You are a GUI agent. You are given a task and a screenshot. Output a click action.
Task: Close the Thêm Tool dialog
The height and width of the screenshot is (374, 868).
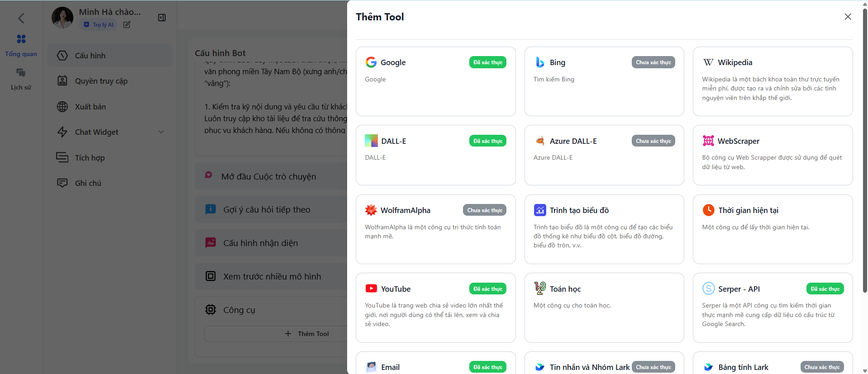coord(848,17)
